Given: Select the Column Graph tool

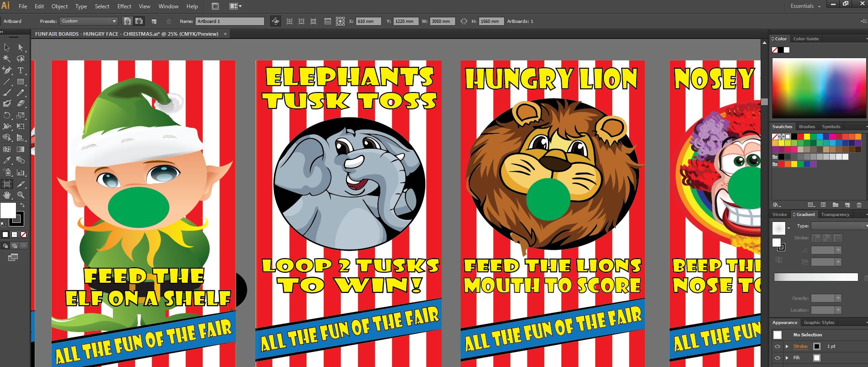Looking at the screenshot, I should 21,172.
